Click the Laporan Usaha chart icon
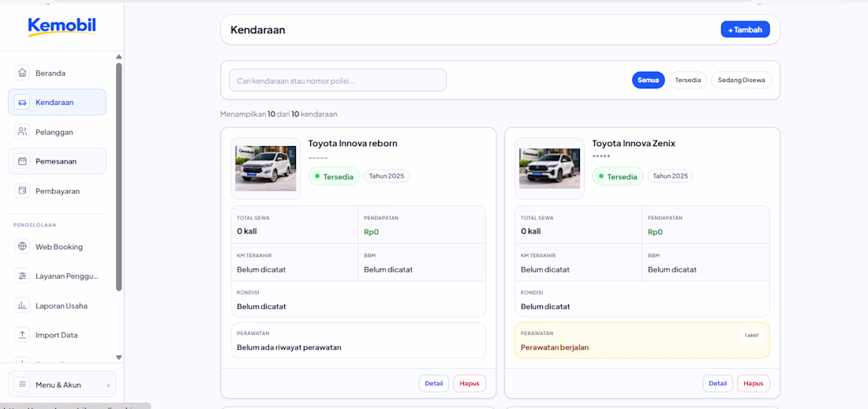868x409 pixels. click(22, 306)
